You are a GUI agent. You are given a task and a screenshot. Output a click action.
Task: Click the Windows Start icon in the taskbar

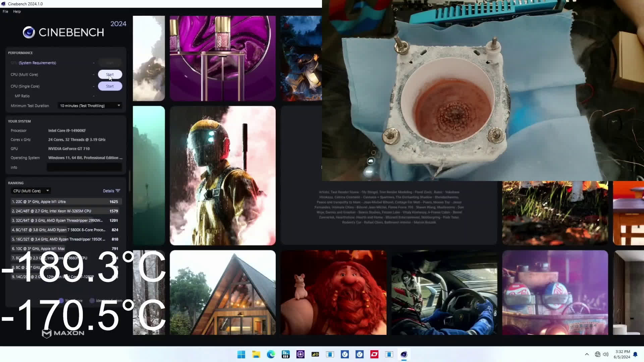pyautogui.click(x=241, y=354)
